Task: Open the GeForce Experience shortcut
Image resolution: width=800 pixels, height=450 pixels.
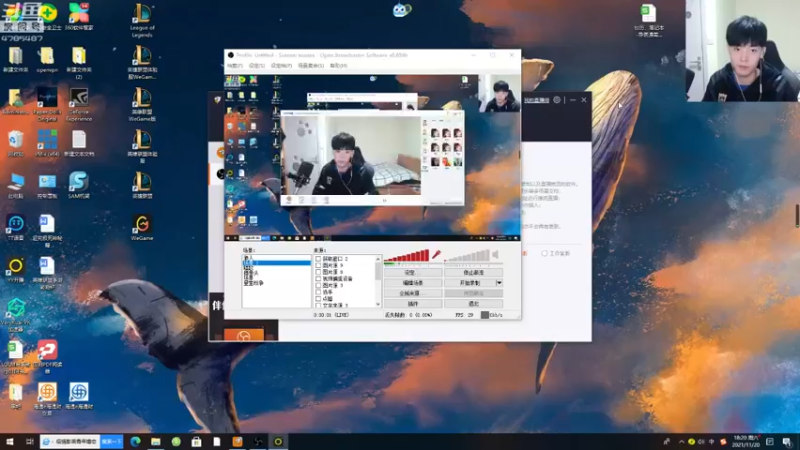Action: (79, 105)
